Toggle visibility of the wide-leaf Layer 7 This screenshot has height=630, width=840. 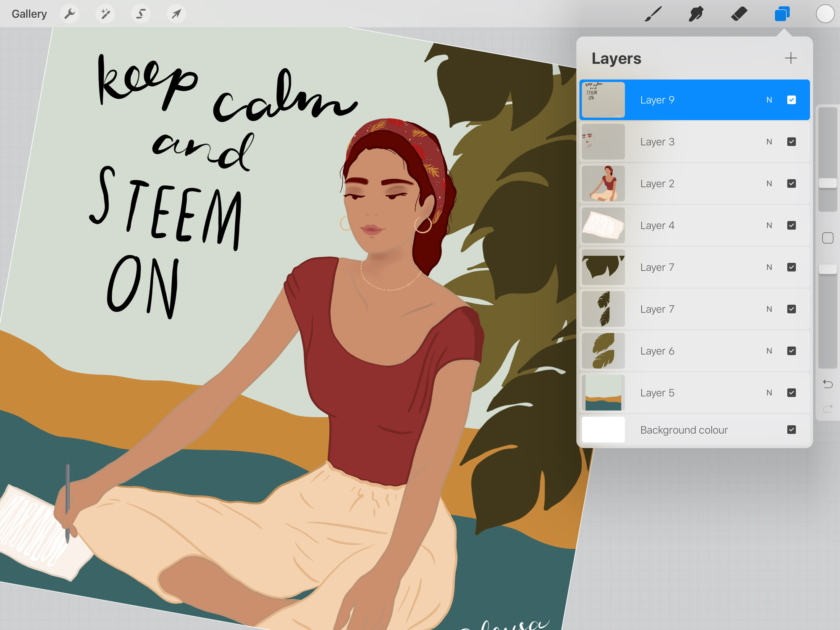click(x=791, y=267)
